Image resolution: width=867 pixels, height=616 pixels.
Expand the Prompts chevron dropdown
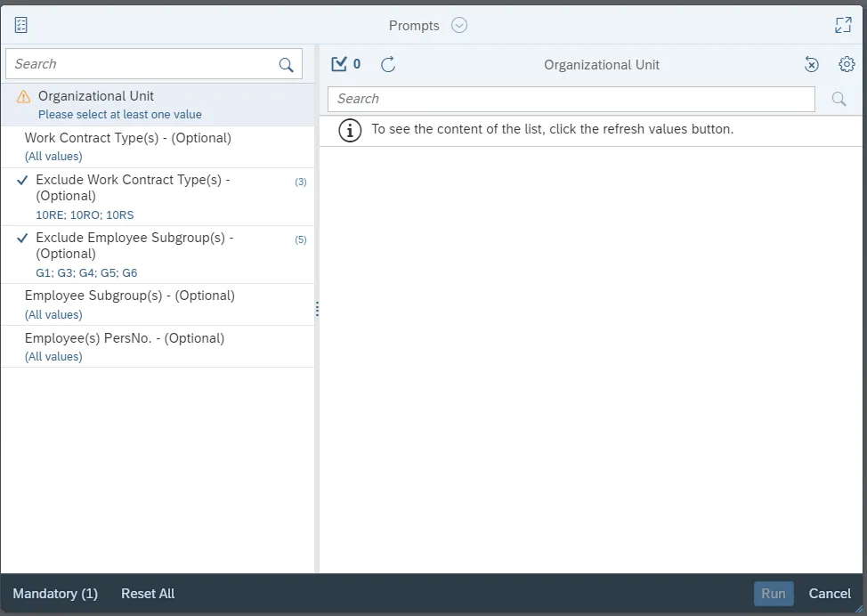(459, 25)
